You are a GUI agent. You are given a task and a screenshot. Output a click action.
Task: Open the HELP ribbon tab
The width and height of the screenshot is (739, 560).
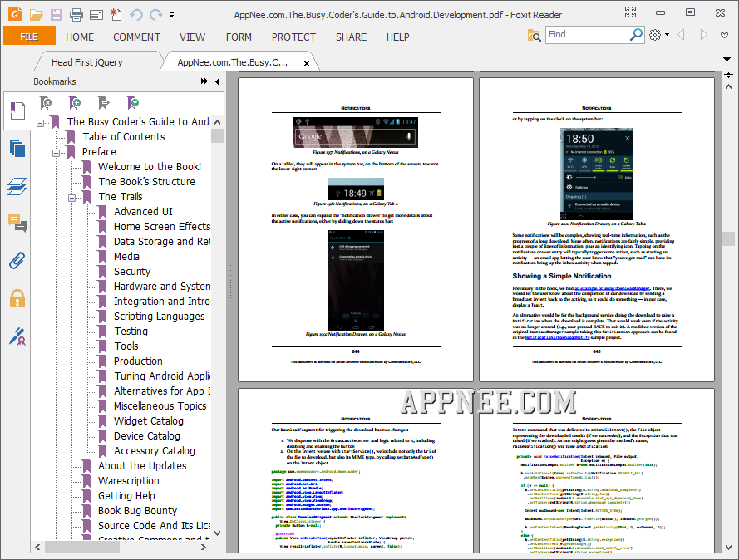(x=398, y=37)
